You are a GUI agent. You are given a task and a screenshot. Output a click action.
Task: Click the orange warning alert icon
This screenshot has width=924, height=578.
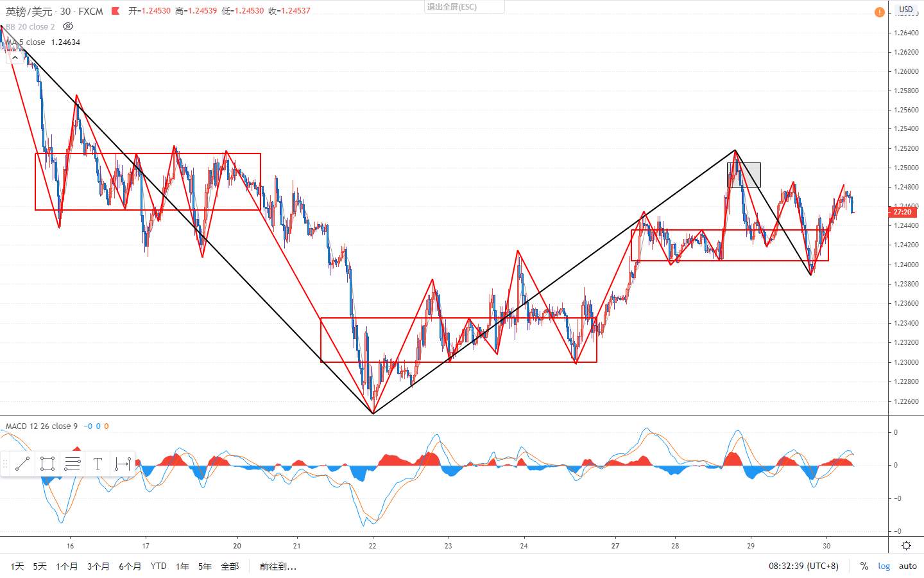click(x=879, y=12)
